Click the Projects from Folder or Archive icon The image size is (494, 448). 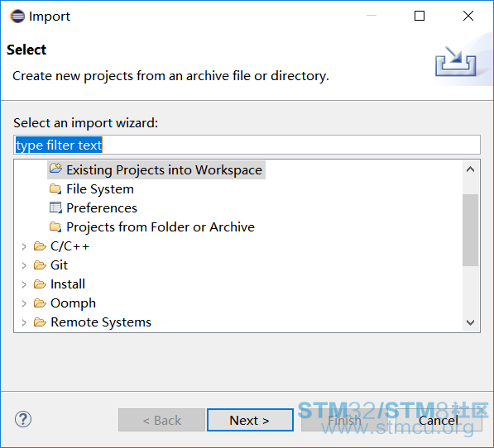[55, 226]
